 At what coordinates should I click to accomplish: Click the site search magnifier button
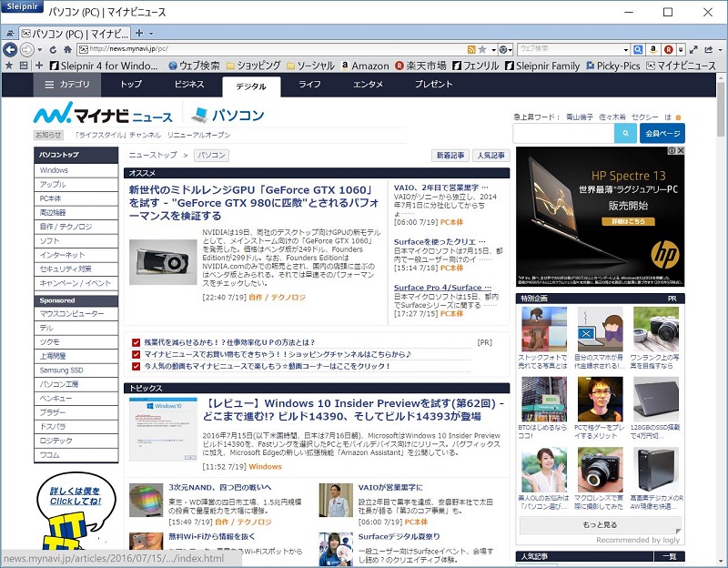[625, 133]
